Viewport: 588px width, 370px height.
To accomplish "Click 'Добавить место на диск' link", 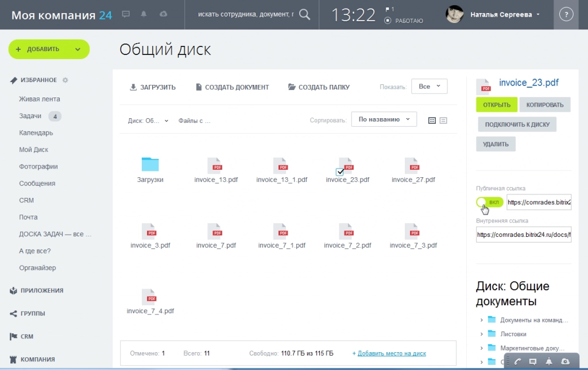I will [392, 353].
